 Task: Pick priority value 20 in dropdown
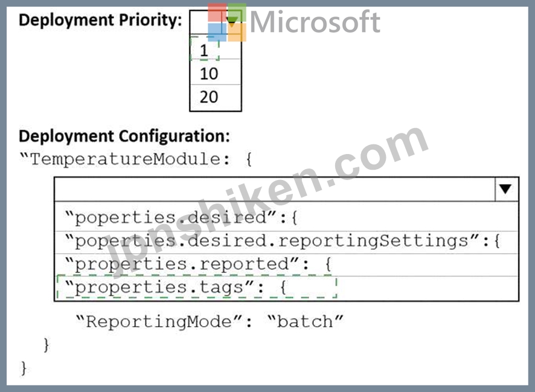pyautogui.click(x=216, y=97)
